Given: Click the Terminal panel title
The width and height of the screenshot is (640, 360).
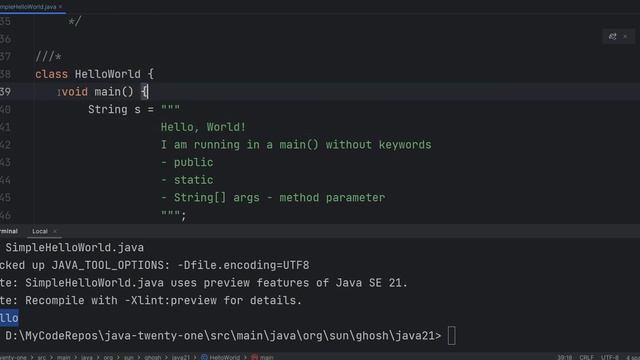Looking at the screenshot, I should [x=9, y=231].
